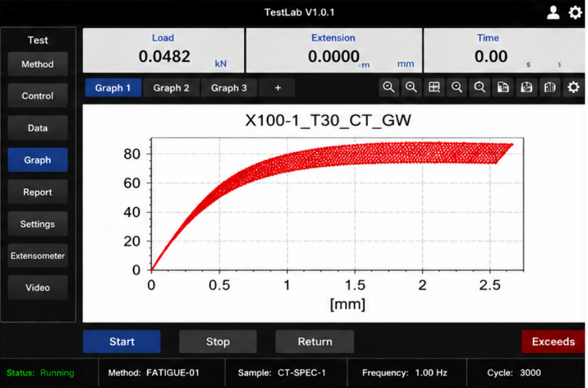Click magnifier icon directly right of grid icon
The height and width of the screenshot is (388, 588).
tap(457, 88)
